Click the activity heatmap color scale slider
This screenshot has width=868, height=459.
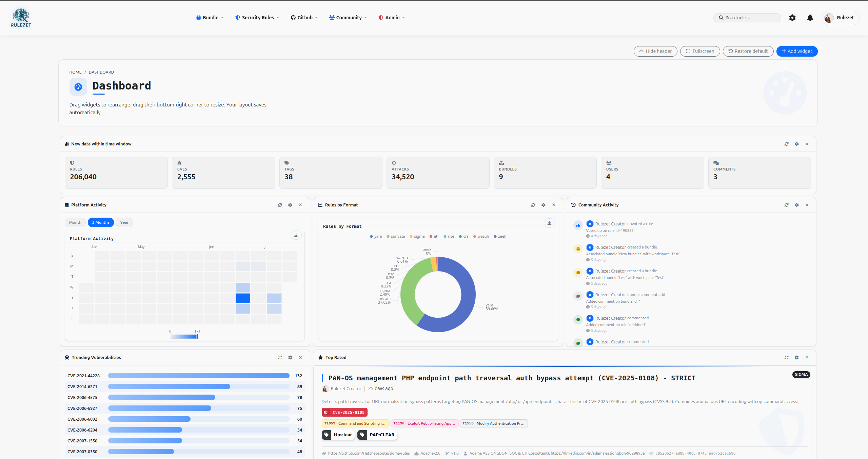[x=184, y=337]
